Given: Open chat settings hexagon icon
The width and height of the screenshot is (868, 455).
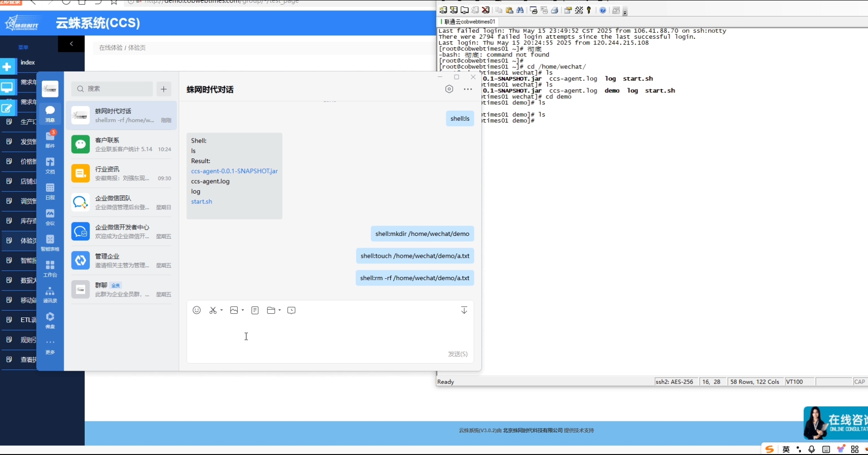Looking at the screenshot, I should click(449, 89).
